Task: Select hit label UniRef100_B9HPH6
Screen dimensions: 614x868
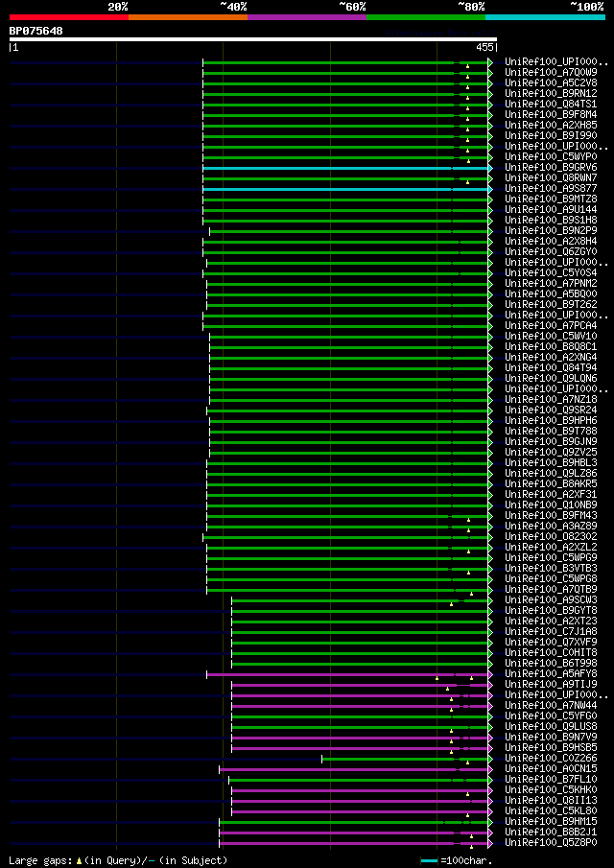Action: coord(551,421)
